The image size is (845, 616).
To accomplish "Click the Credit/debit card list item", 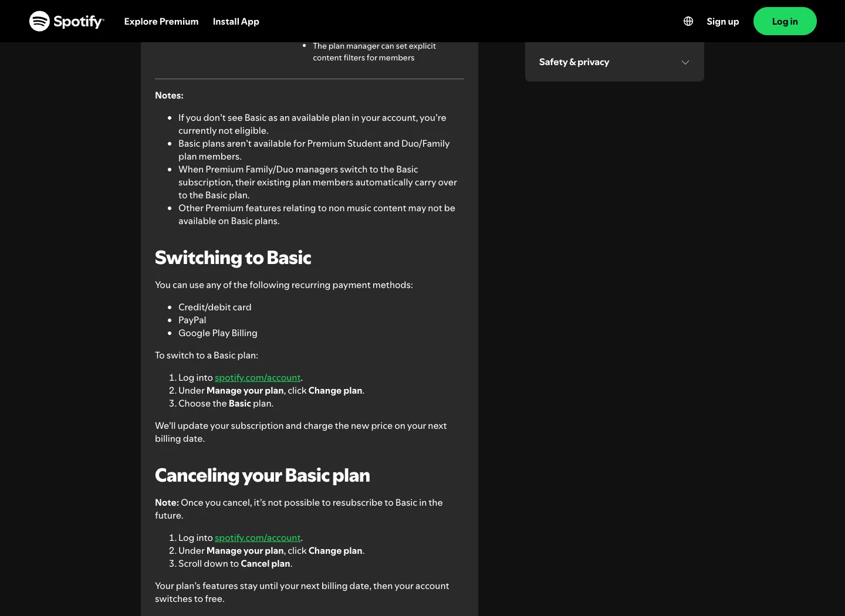I will [215, 307].
